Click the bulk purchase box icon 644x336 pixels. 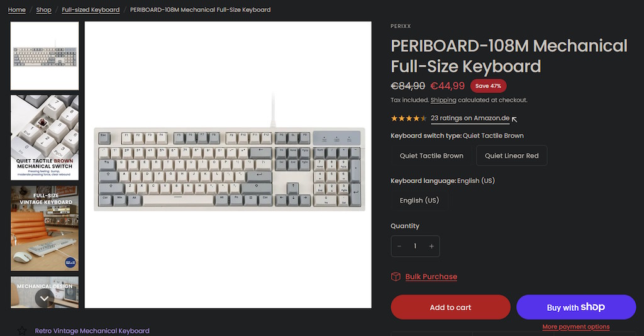(396, 276)
